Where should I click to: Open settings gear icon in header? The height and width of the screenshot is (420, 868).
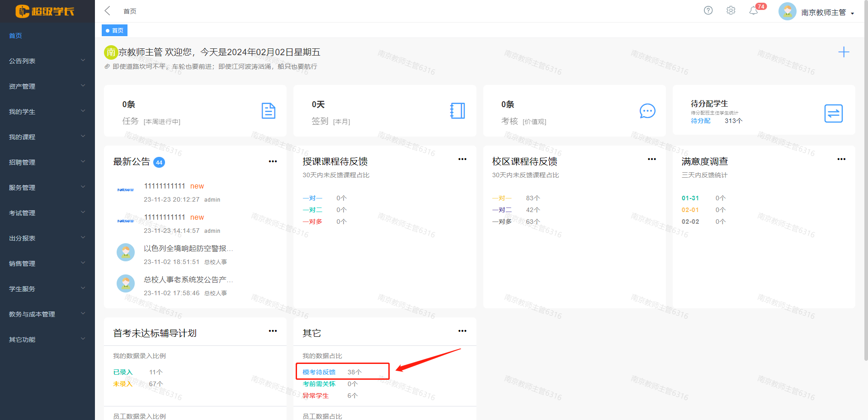pyautogui.click(x=731, y=10)
